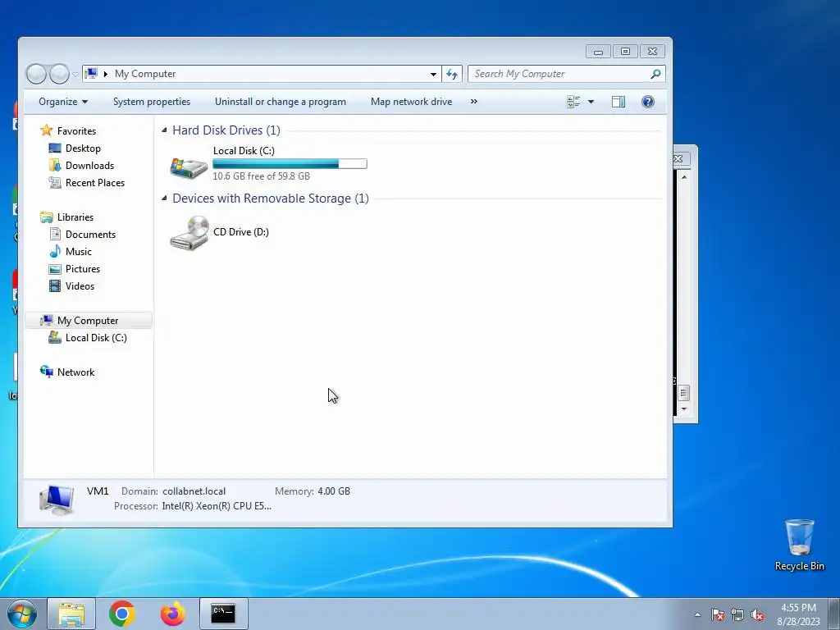Image resolution: width=840 pixels, height=630 pixels.
Task: Switch to Command Prompt taskbar button
Action: pyautogui.click(x=223, y=614)
